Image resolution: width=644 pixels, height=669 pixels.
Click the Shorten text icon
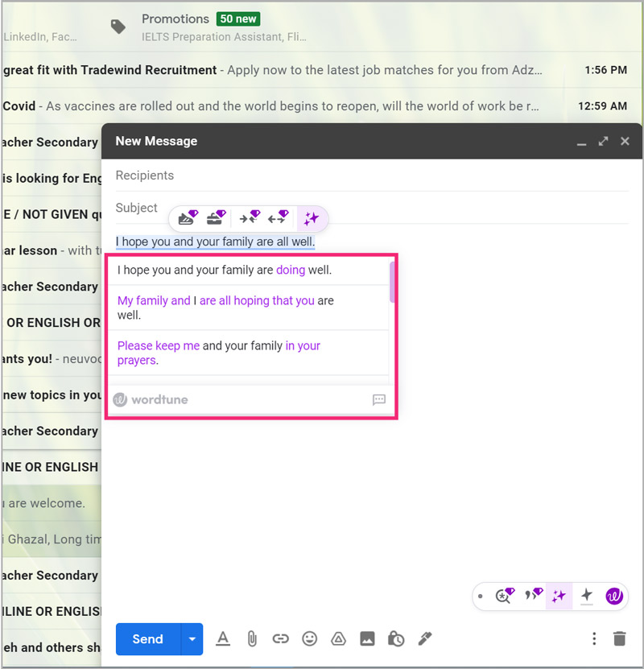pyautogui.click(x=248, y=217)
